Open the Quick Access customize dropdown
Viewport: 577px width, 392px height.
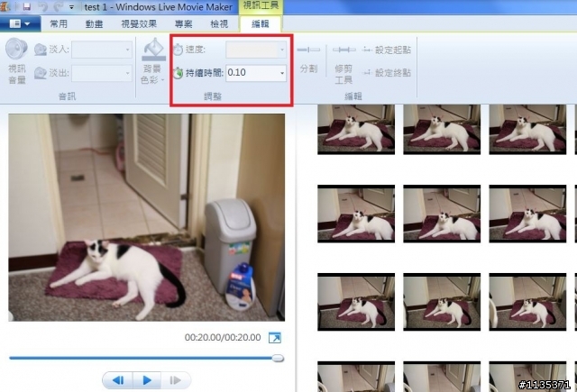[71, 7]
